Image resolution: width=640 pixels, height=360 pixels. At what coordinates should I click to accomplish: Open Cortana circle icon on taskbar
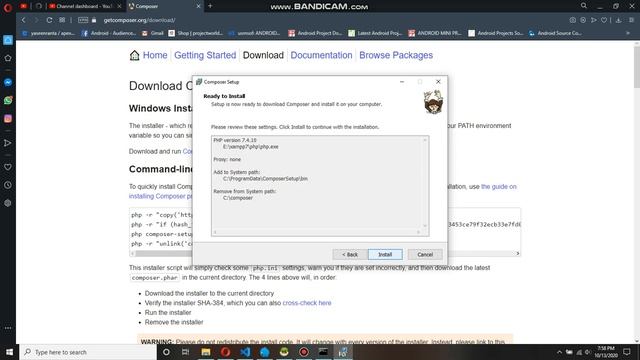tap(166, 352)
